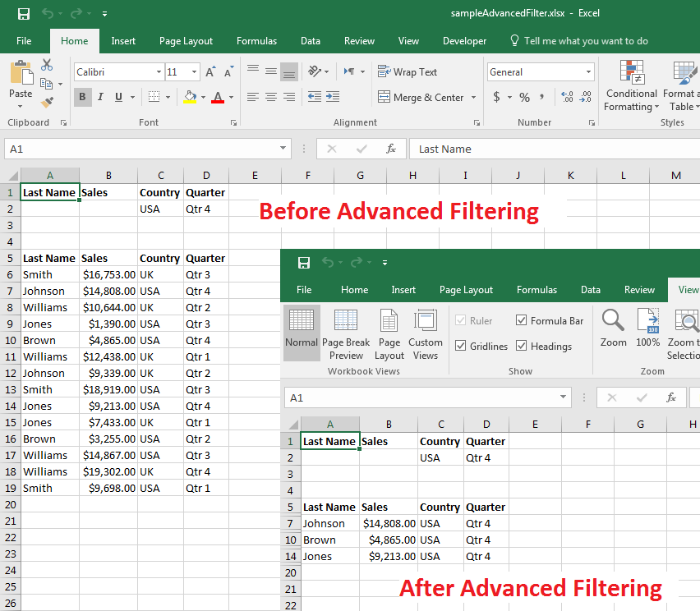
Task: Click the Format Painter brush icon
Action: (47, 102)
